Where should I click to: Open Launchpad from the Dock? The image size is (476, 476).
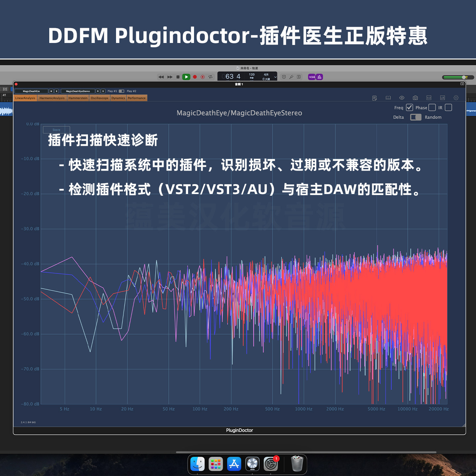coord(216,464)
